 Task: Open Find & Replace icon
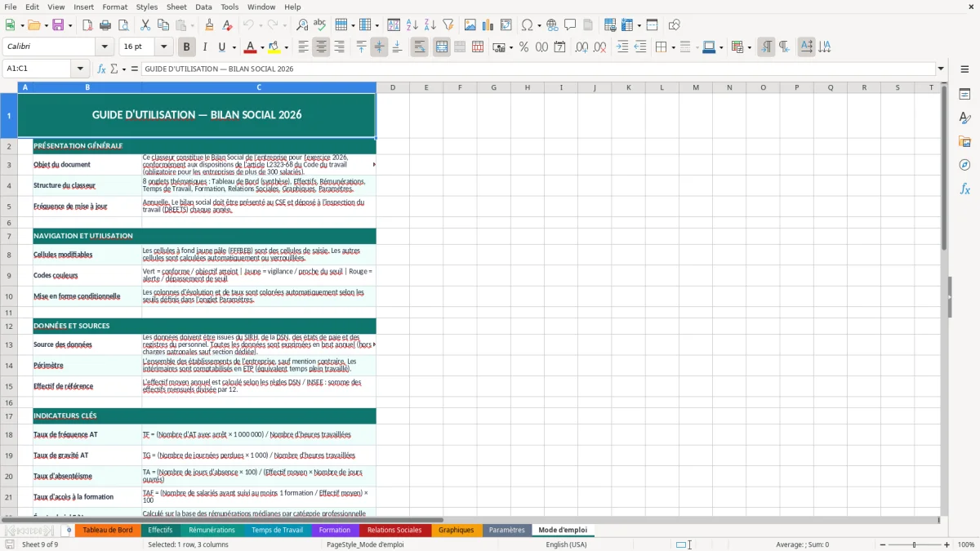[302, 25]
